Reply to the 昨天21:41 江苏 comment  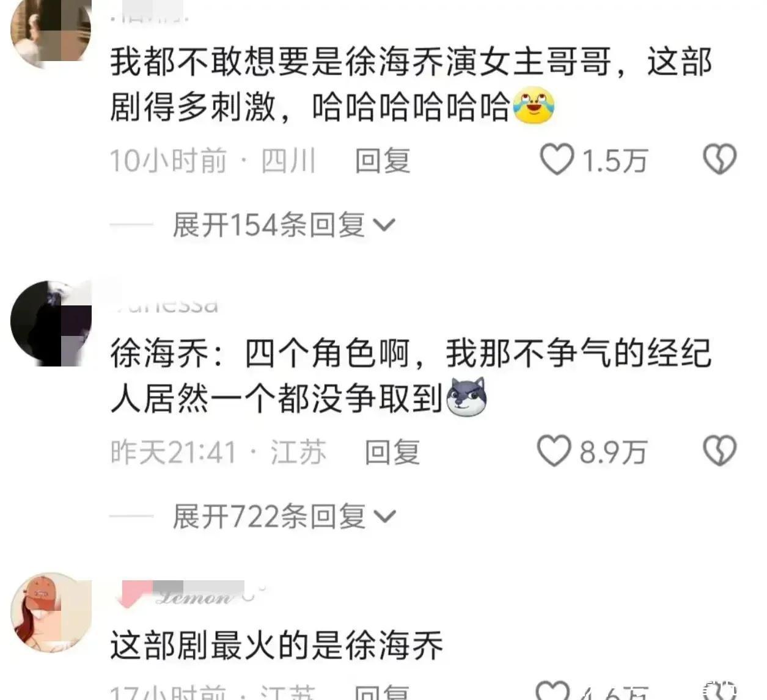click(392, 453)
